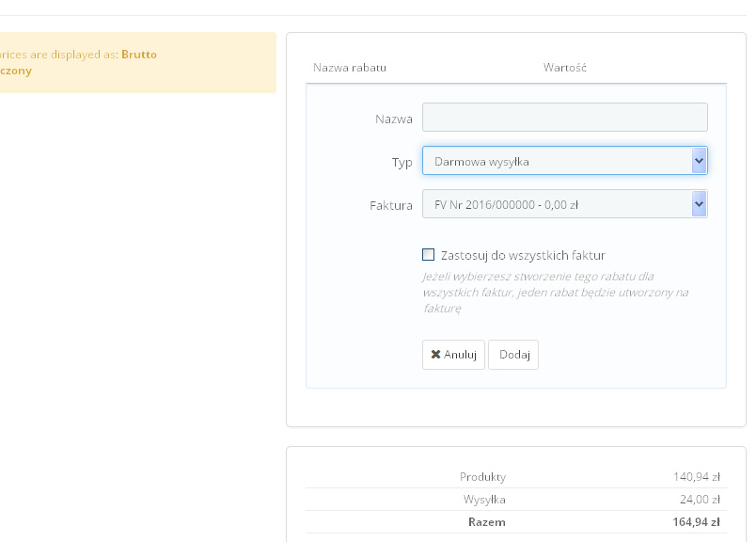The width and height of the screenshot is (756, 542).
Task: Click the 'Nazwa' field label
Action: point(394,120)
